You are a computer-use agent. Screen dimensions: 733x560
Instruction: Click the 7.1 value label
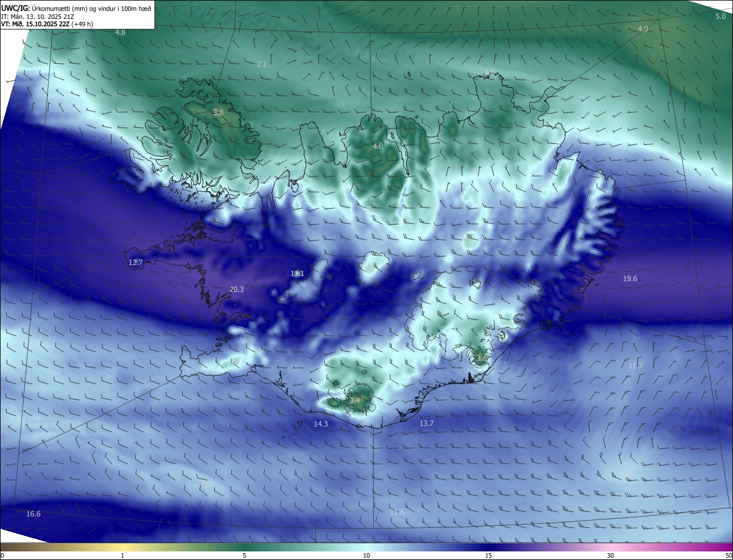(x=262, y=65)
